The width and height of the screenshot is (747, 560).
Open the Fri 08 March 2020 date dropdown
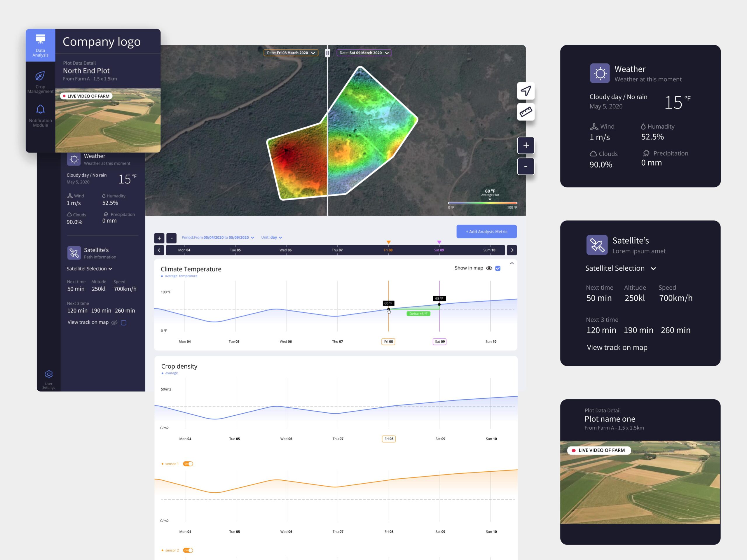pos(291,53)
